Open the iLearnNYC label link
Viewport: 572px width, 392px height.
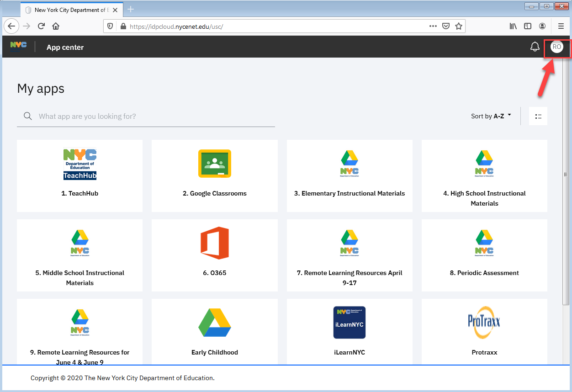tap(350, 352)
